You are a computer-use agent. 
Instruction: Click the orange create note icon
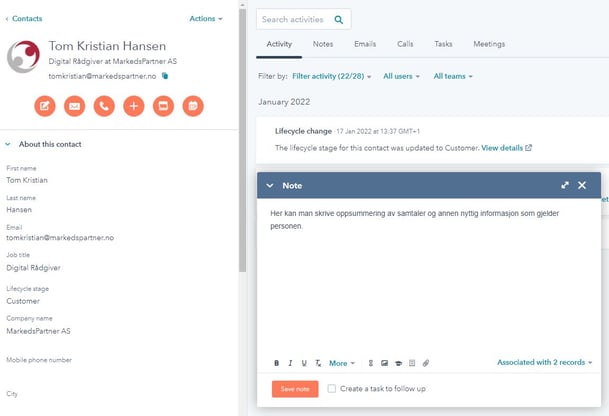point(45,106)
